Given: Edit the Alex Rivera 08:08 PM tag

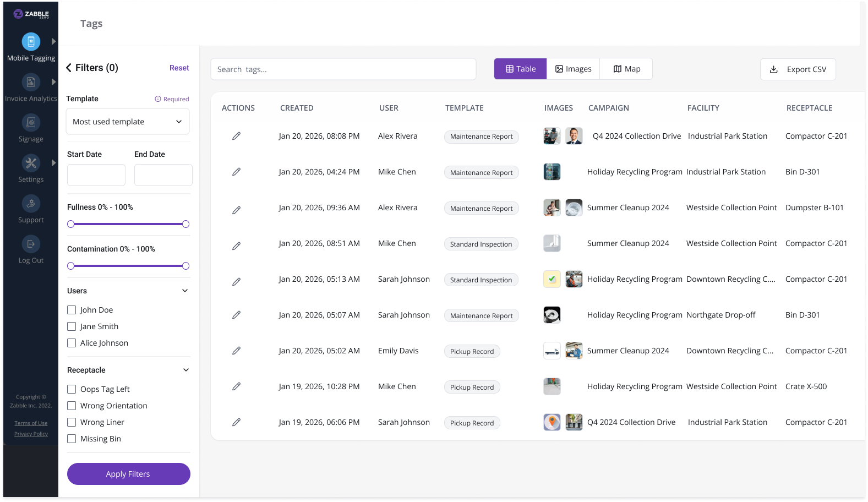Looking at the screenshot, I should [236, 136].
